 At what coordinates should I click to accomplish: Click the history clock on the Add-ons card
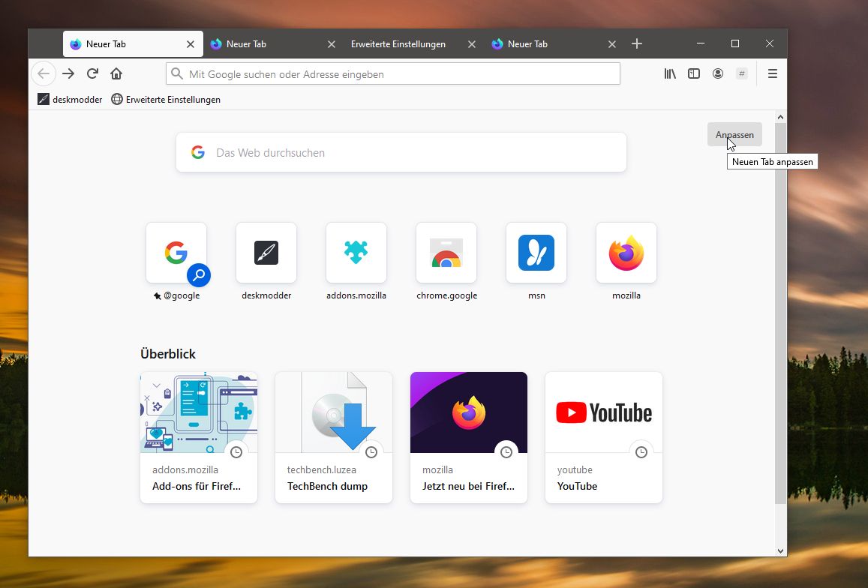[236, 452]
